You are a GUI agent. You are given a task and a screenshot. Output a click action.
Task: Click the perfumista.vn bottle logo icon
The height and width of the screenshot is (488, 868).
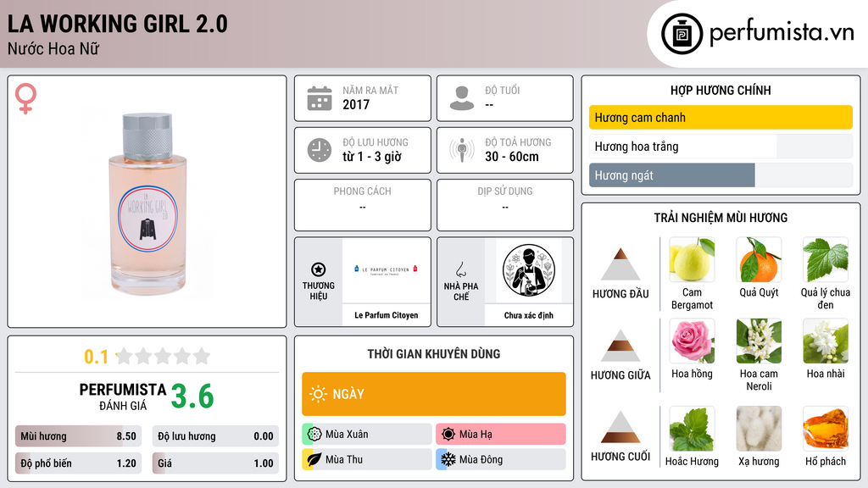(682, 34)
